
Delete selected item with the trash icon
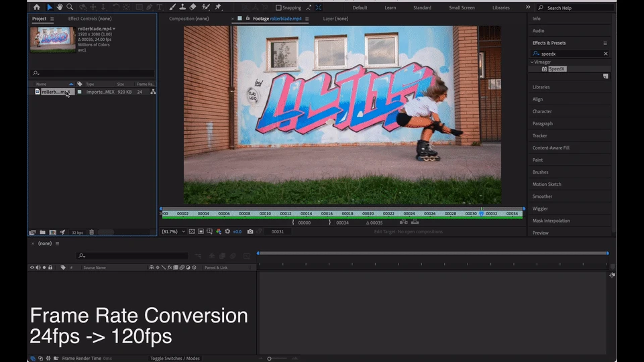(x=92, y=233)
